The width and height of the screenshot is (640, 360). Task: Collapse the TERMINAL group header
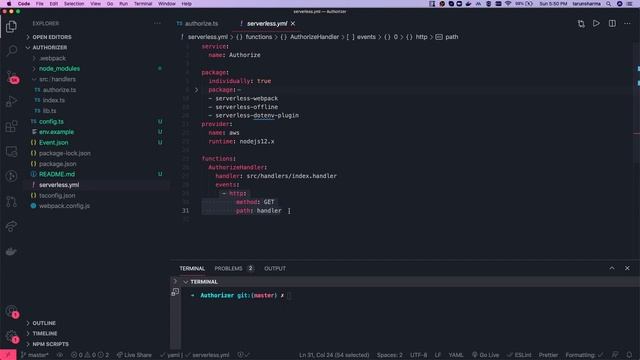point(204,282)
